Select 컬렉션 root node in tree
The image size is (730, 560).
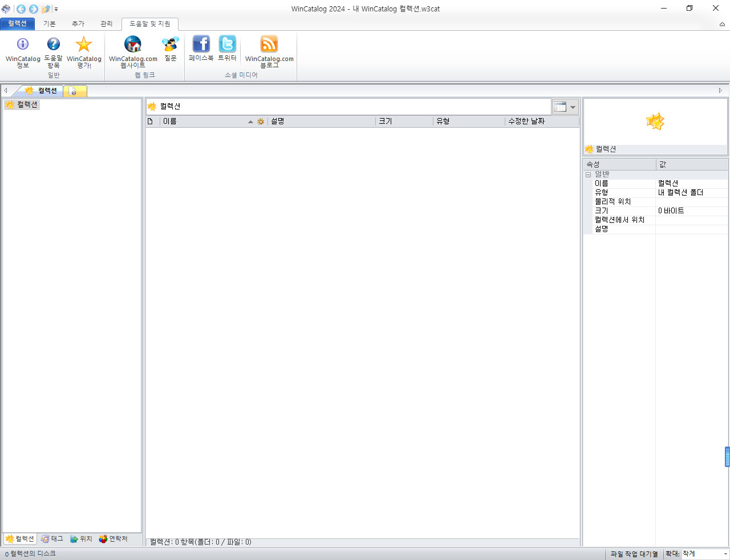(22, 104)
